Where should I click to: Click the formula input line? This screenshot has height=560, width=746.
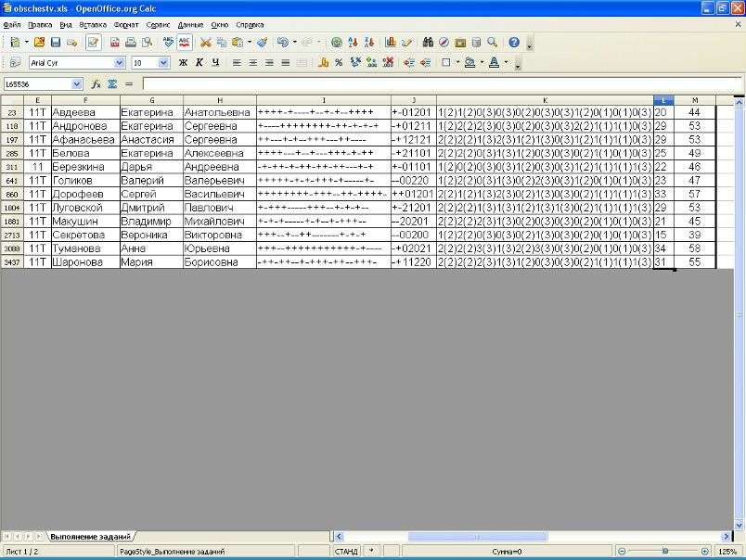[x=436, y=83]
